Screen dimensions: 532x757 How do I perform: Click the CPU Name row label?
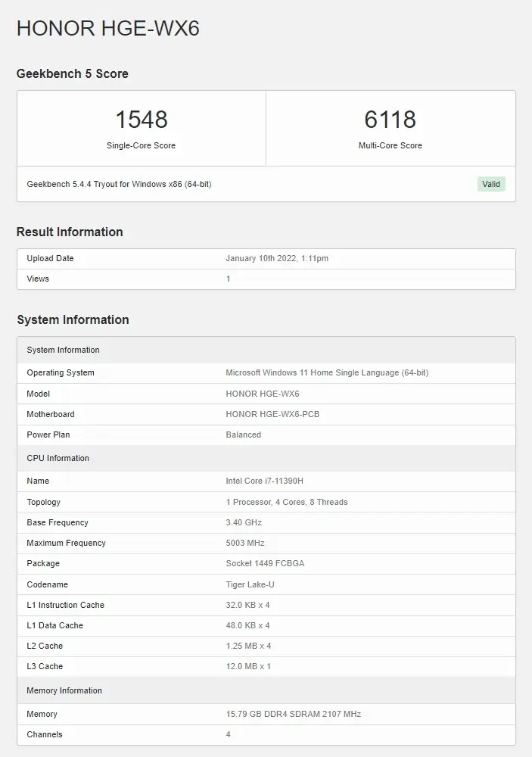[x=38, y=481]
